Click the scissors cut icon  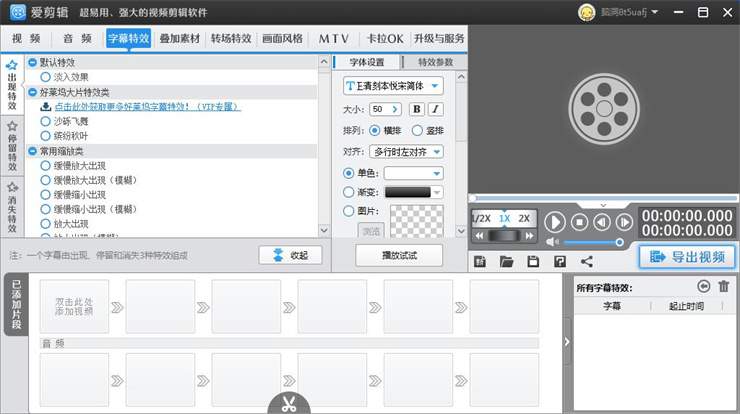(289, 404)
